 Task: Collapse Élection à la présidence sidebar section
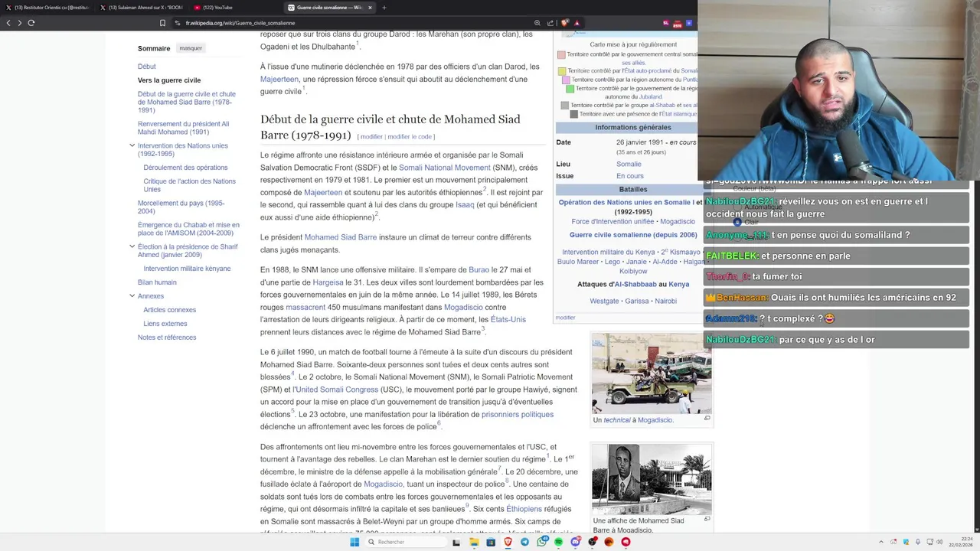132,246
